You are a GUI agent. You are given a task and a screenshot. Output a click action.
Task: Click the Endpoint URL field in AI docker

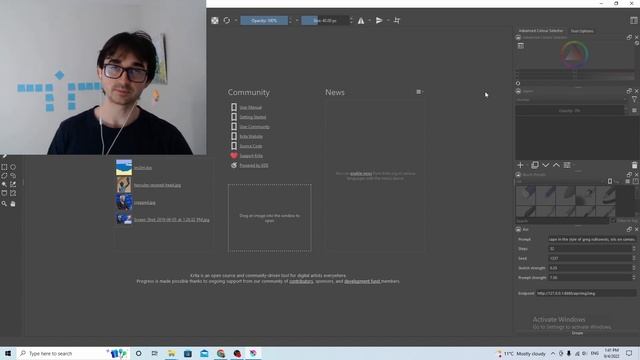click(x=586, y=293)
